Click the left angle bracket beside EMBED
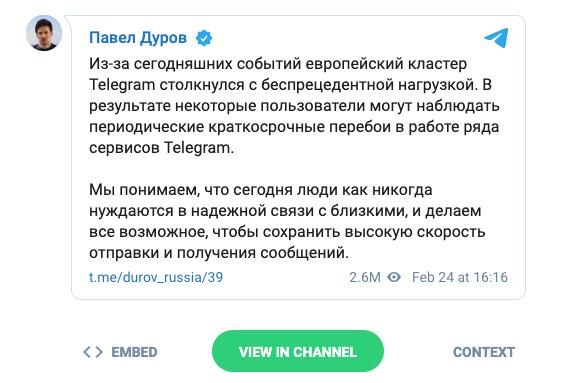586x383 pixels. pos(86,352)
